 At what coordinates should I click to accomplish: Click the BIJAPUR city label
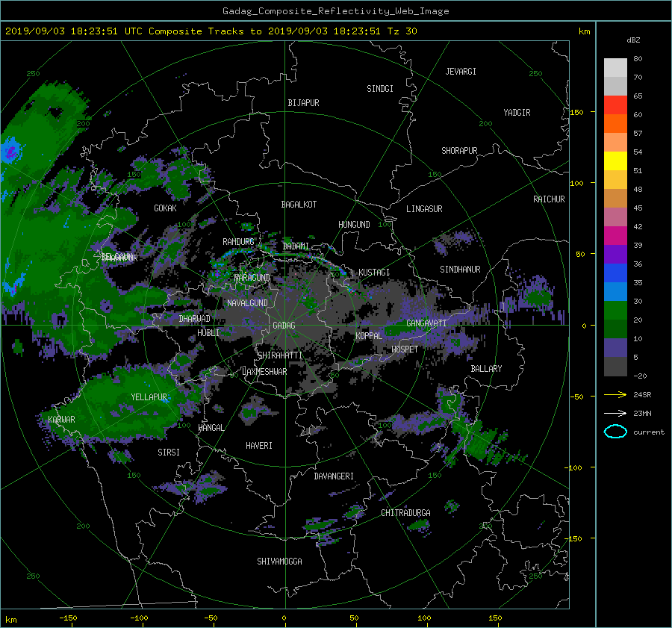(x=303, y=103)
